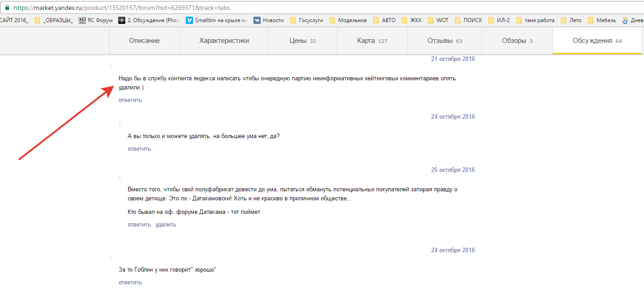This screenshot has width=644, height=296.
Task: Switch to the Описание tab
Action: [144, 41]
